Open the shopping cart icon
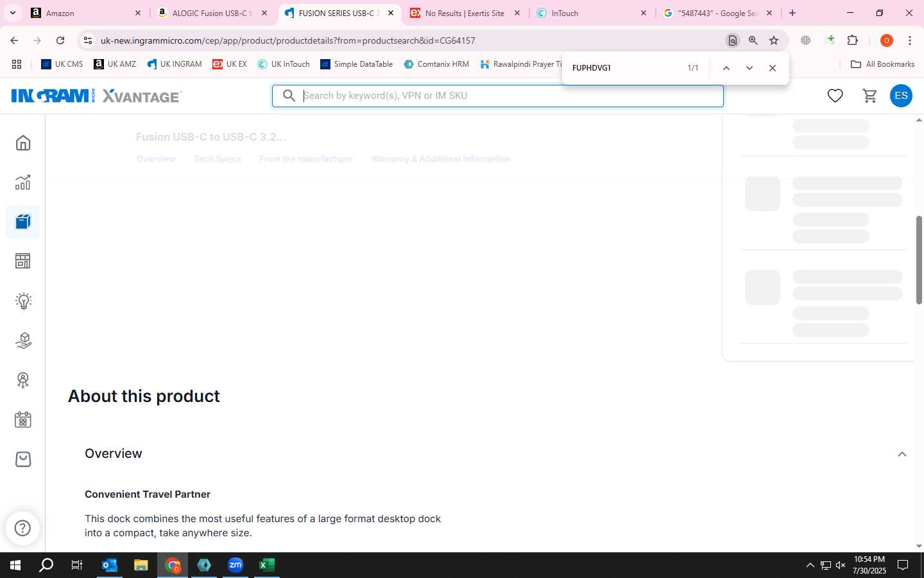Viewport: 924px width, 578px height. point(870,96)
